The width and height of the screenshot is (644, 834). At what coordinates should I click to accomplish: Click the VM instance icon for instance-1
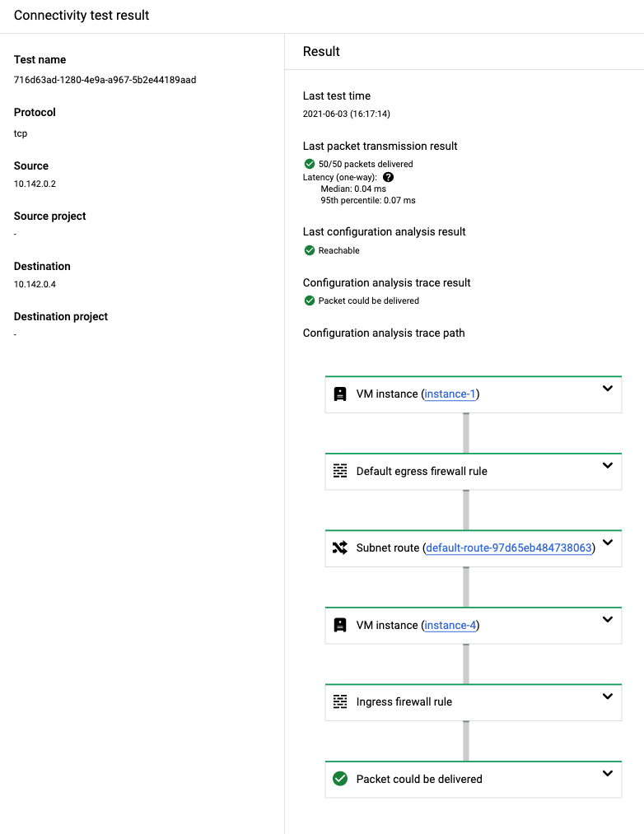339,394
